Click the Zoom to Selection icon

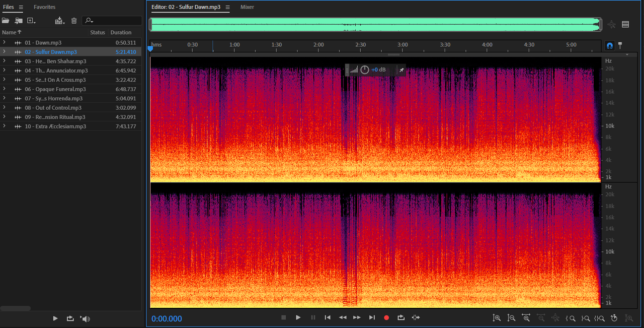(599, 318)
